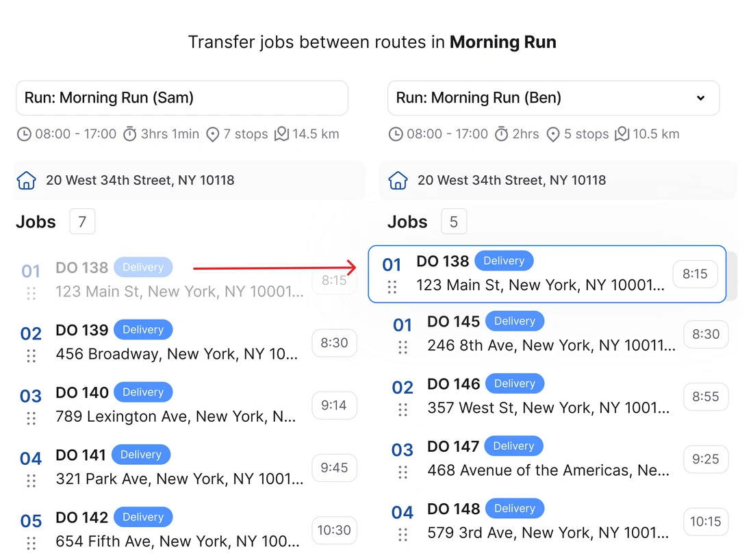
Task: Click the 8:30 time chip of DO 139
Action: point(334,343)
